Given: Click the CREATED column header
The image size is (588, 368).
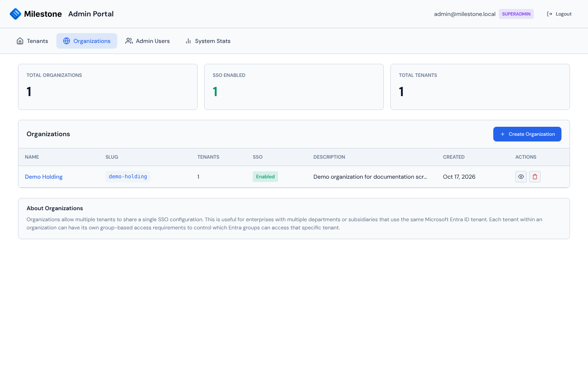Looking at the screenshot, I should 454,157.
